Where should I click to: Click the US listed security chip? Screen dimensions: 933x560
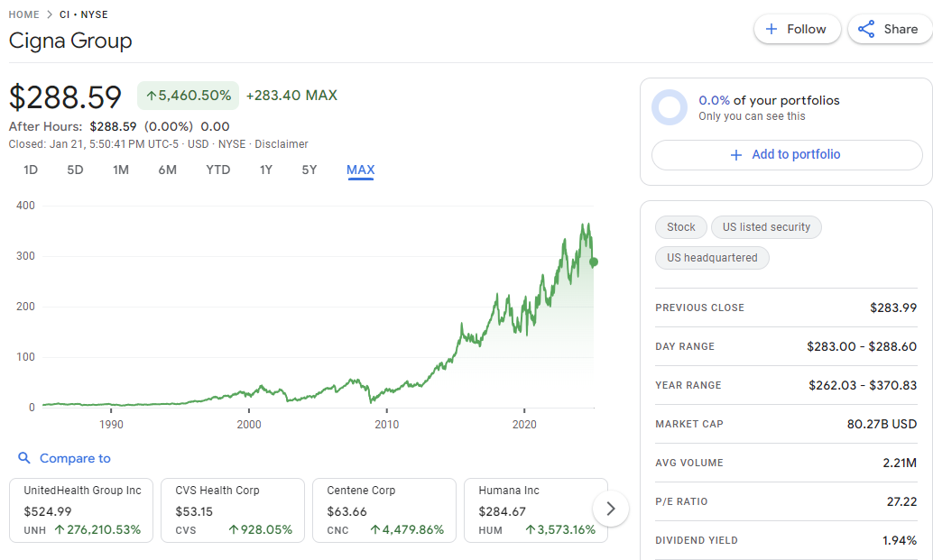766,227
